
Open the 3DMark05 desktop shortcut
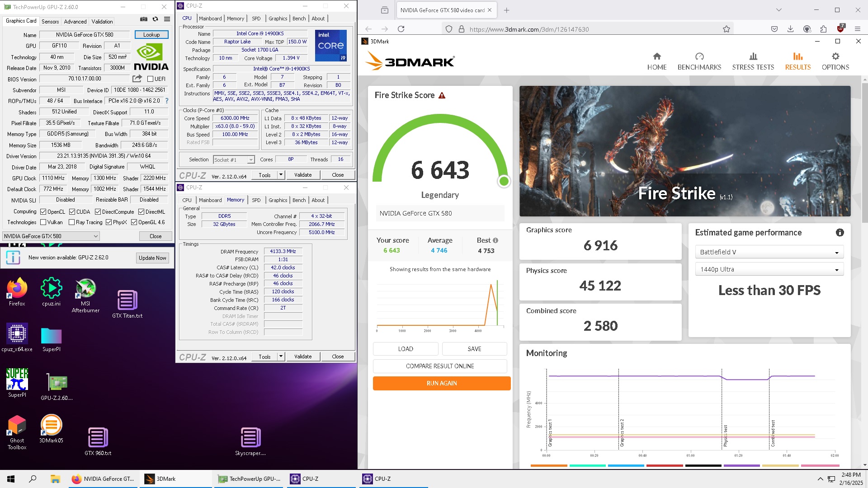click(x=51, y=429)
